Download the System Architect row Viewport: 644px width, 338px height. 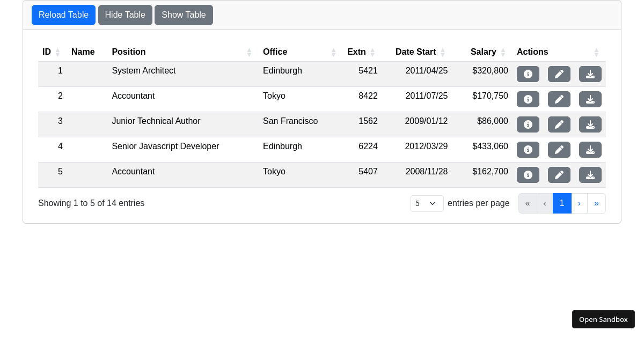click(x=590, y=74)
